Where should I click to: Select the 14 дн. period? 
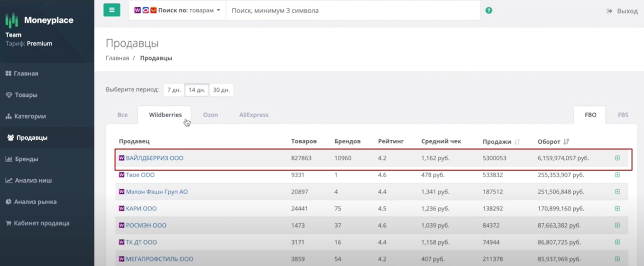[197, 90]
